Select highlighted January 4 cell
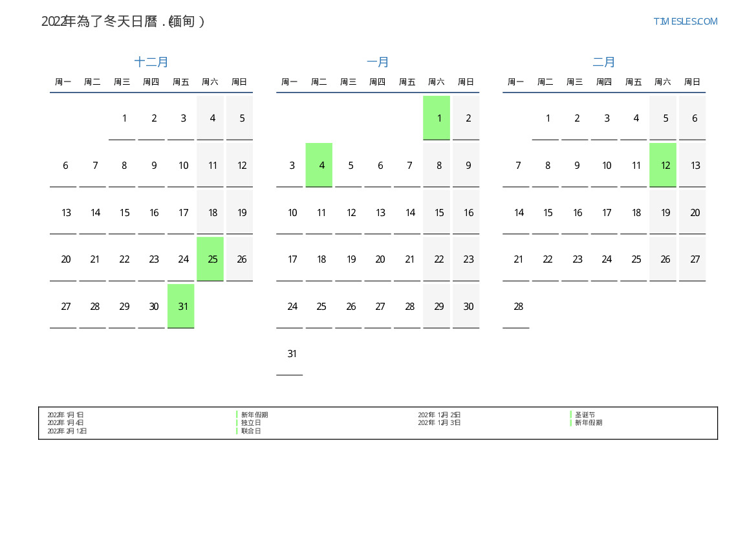This screenshot has width=756, height=535. click(x=319, y=165)
